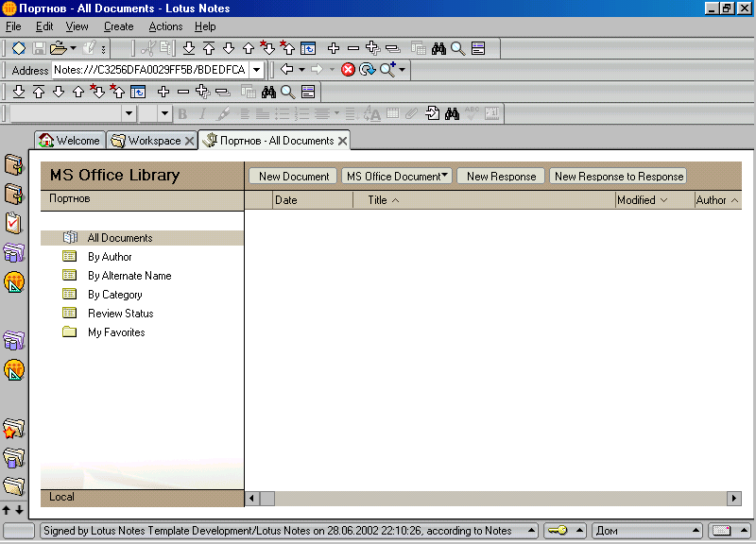Click the insert table icon in formatting bar
Screen dimensions: 756x544
(393, 113)
